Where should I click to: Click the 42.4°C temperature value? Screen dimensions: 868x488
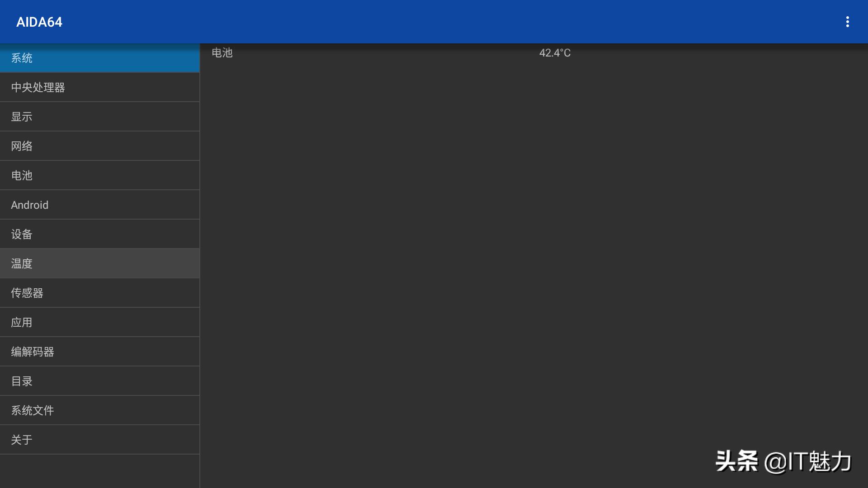tap(555, 53)
